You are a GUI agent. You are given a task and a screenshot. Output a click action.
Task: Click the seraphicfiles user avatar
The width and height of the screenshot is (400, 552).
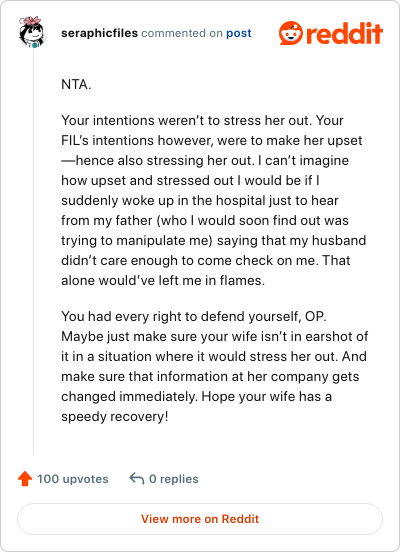(33, 32)
